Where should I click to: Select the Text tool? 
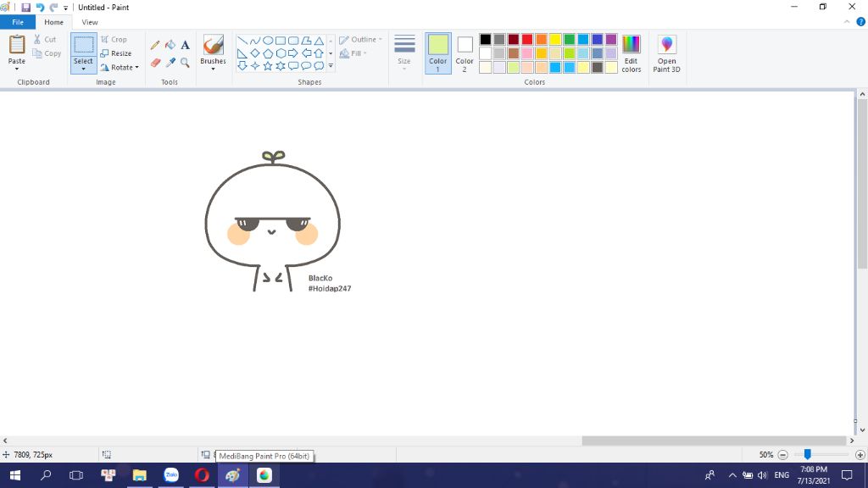pos(185,46)
